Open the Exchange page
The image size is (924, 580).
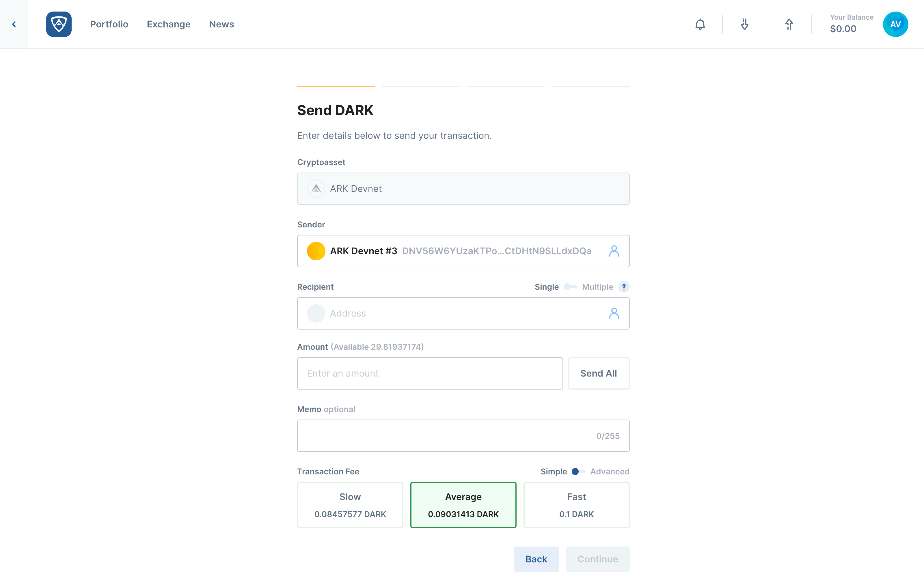click(168, 24)
